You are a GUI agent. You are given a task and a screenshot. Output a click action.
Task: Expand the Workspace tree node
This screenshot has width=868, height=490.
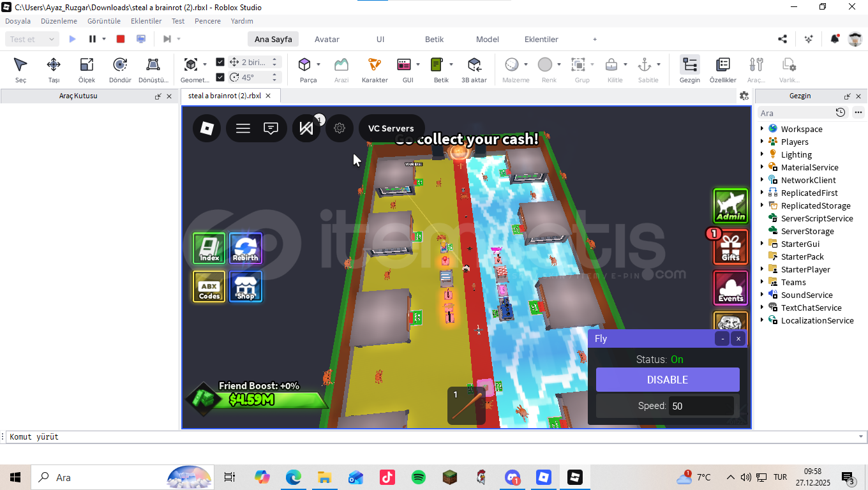coord(762,129)
